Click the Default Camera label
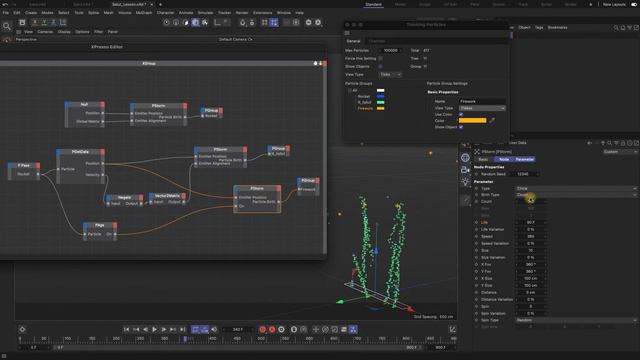 point(236,39)
